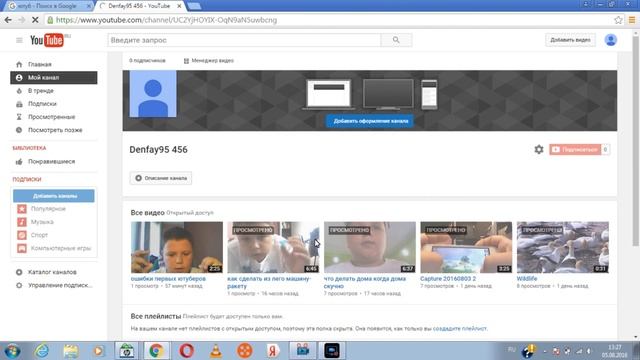Open Yandex icon in taskbar
The height and width of the screenshot is (360, 640).
point(273,351)
